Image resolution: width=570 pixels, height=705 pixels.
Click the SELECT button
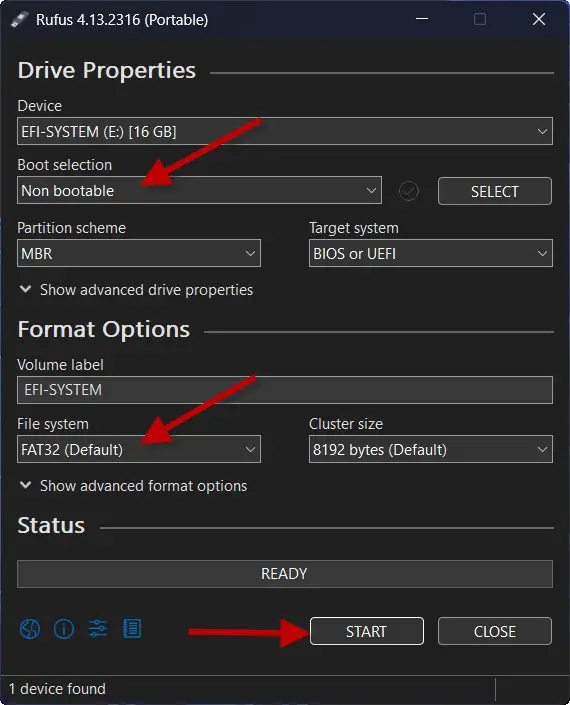click(x=494, y=191)
